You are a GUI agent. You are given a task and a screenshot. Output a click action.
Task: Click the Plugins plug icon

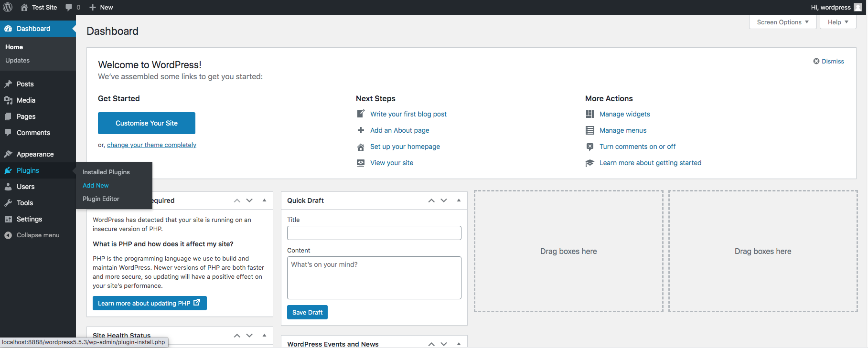point(8,170)
